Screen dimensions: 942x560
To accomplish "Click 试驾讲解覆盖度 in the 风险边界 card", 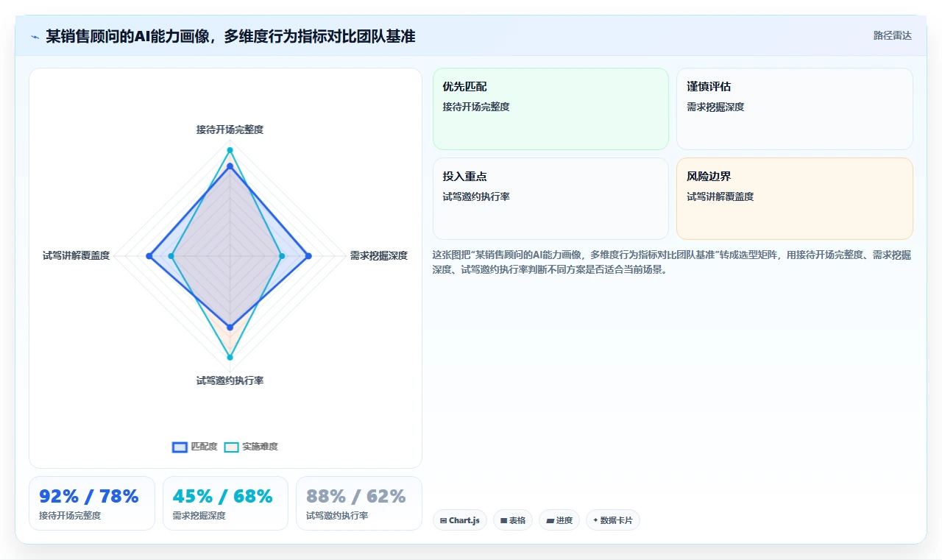I will pos(720,196).
